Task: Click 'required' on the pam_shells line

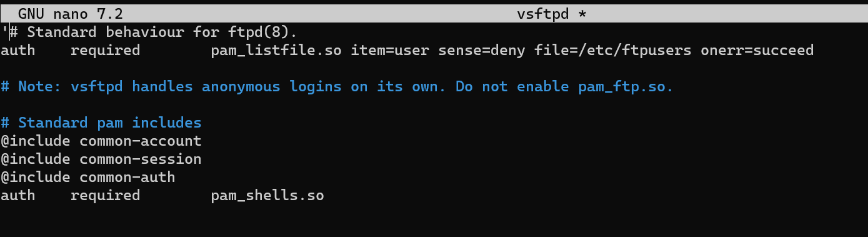Action: [105, 196]
